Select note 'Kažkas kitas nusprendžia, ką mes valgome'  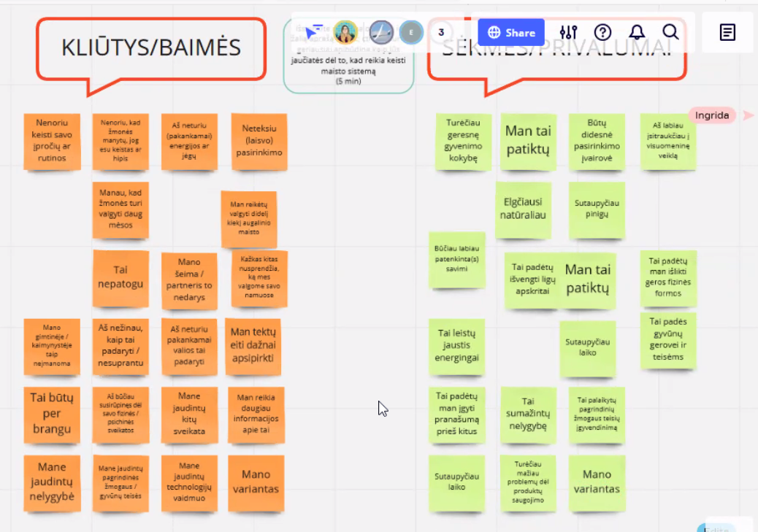click(x=259, y=278)
